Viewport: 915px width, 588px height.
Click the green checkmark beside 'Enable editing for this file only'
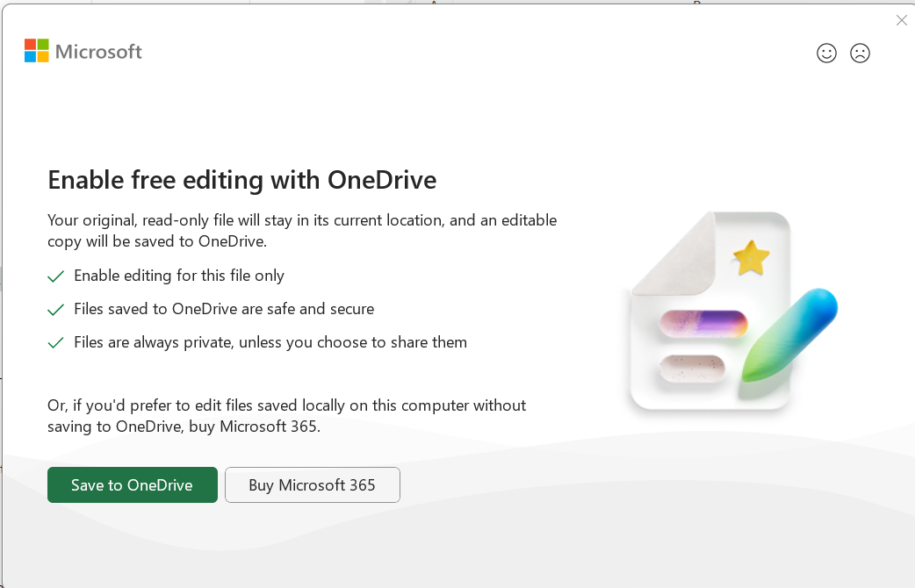coord(55,276)
